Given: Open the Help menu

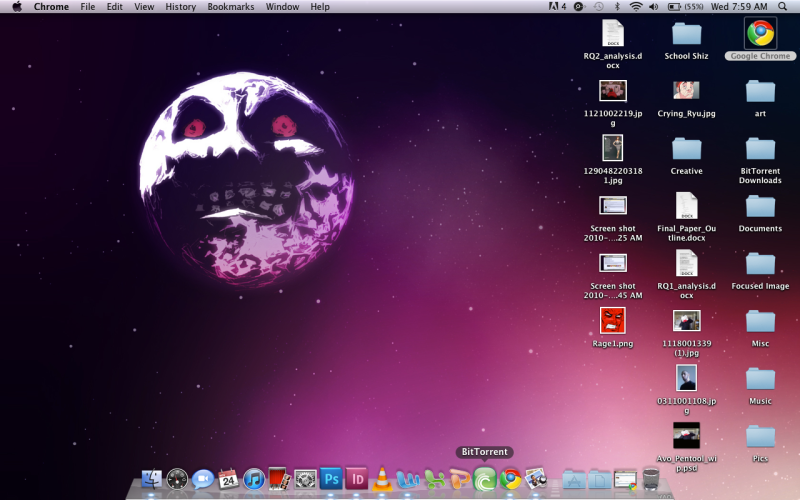Looking at the screenshot, I should point(320,7).
